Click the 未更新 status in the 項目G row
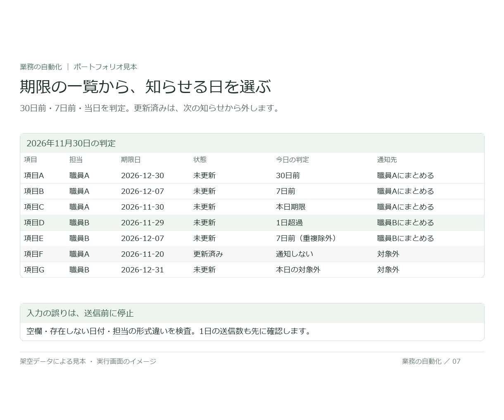 click(x=204, y=270)
